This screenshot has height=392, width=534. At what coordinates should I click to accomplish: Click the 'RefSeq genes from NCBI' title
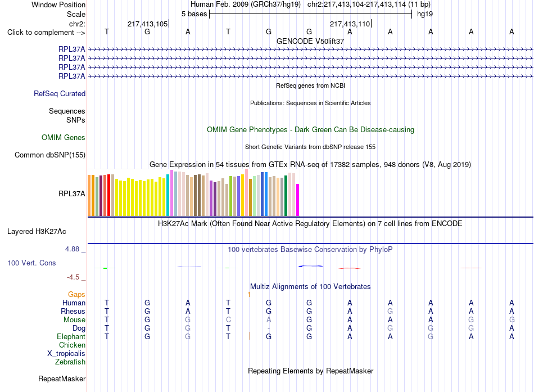pyautogui.click(x=310, y=85)
